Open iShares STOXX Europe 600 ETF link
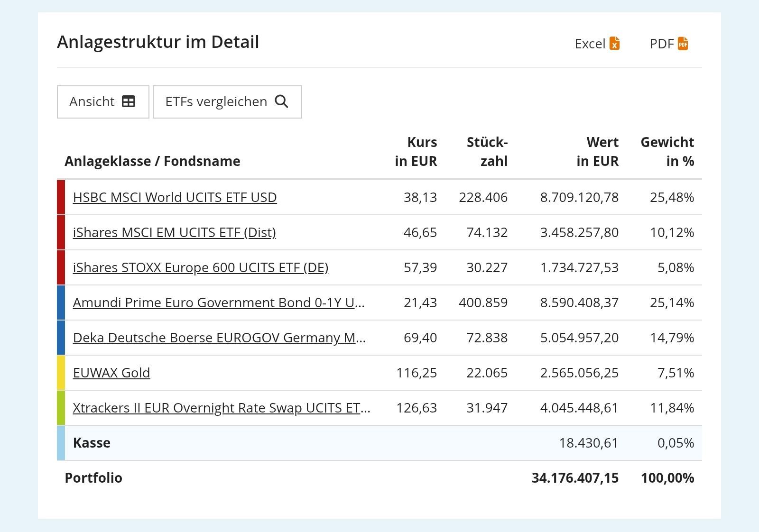The width and height of the screenshot is (759, 532). tap(200, 267)
